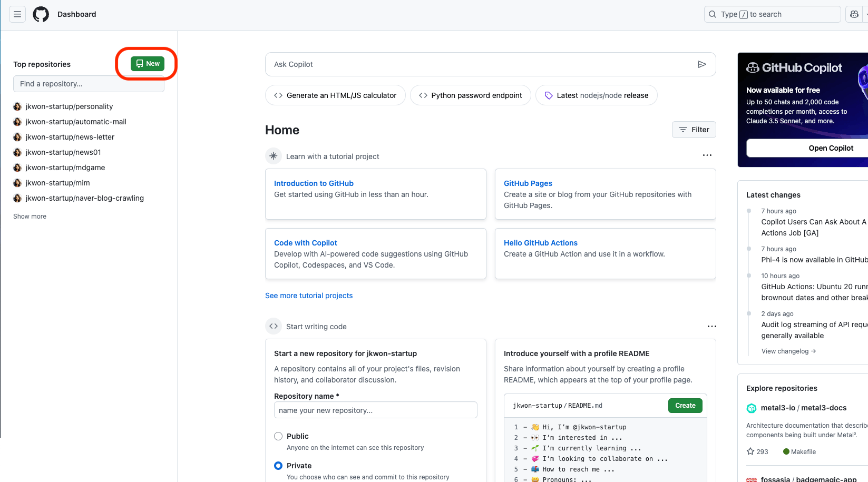Click the jkwon-startup/personality avatar icon

[17, 106]
